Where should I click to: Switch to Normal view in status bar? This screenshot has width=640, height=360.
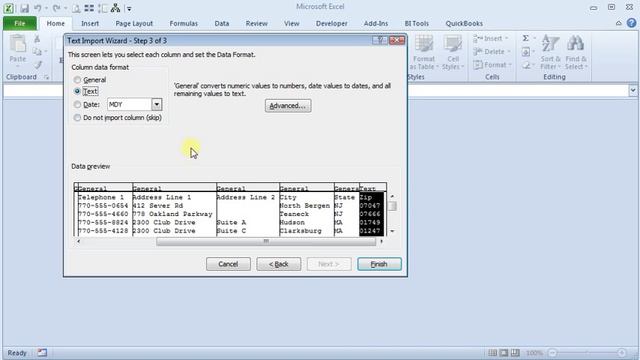[493, 353]
